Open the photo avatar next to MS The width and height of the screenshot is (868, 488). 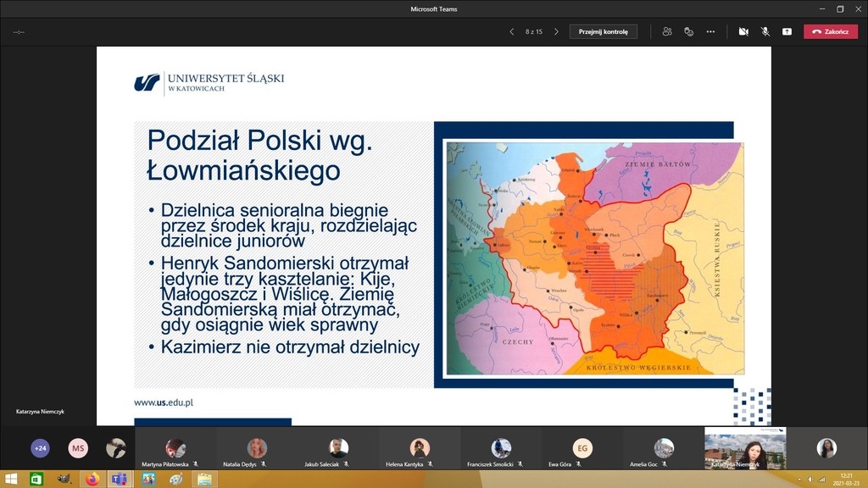[x=115, y=448]
